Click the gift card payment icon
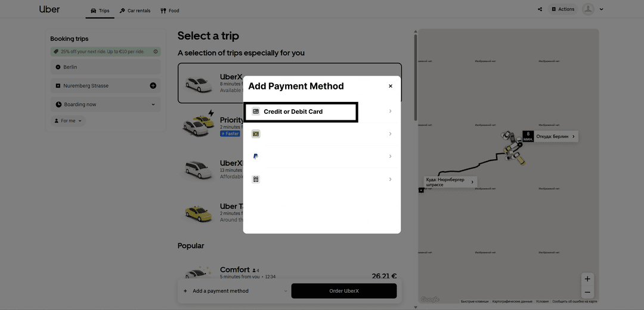Viewport: 644px width, 310px height. (x=256, y=134)
